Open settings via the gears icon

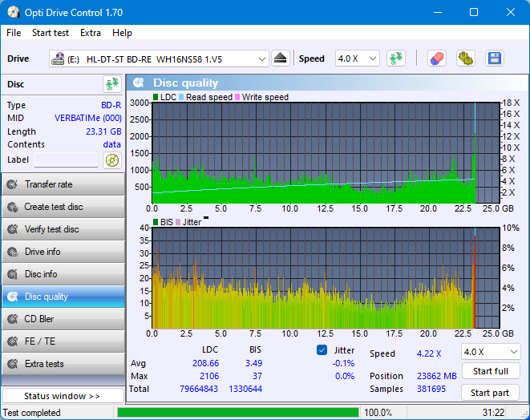(465, 59)
